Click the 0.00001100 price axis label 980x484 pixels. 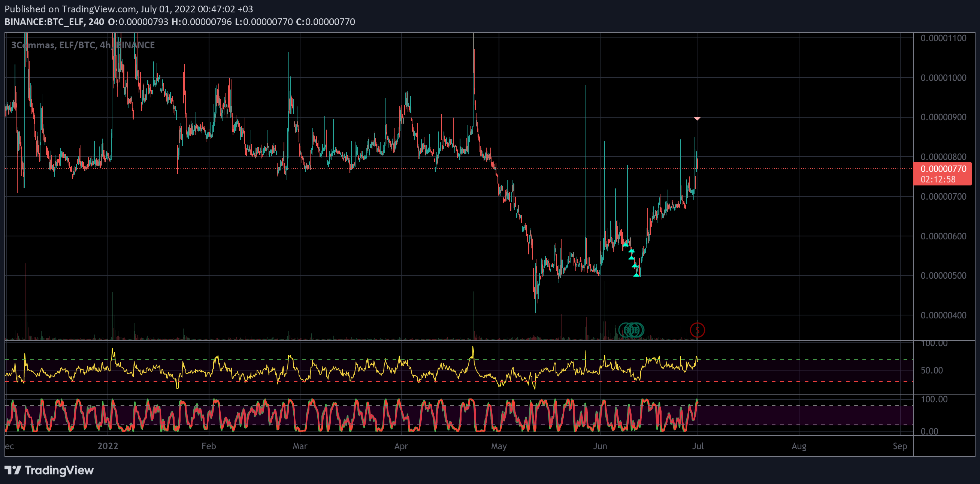(x=943, y=38)
